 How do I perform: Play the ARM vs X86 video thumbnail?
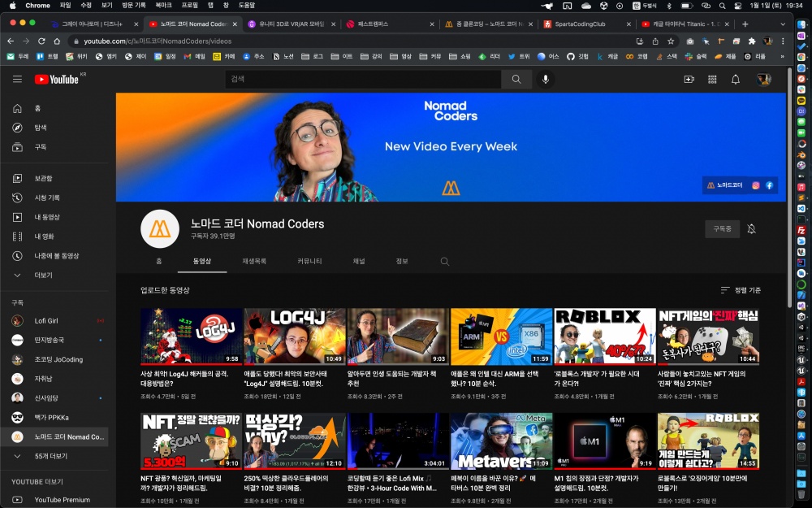(501, 336)
